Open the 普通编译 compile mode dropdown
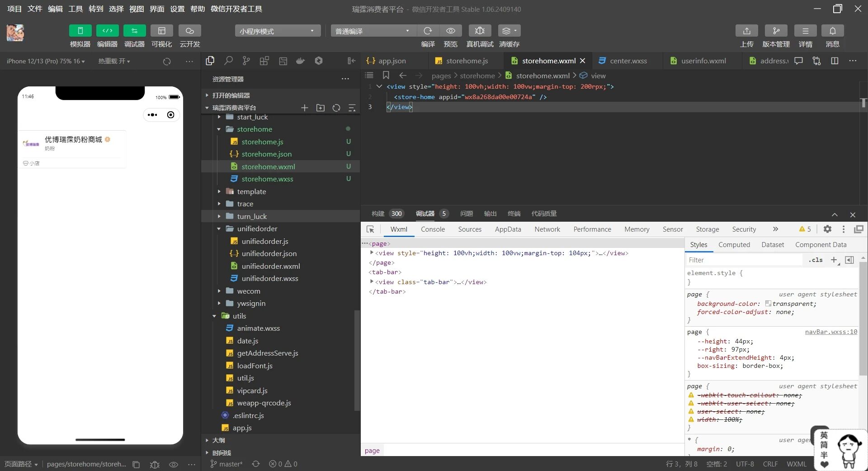This screenshot has height=471, width=868. click(372, 31)
